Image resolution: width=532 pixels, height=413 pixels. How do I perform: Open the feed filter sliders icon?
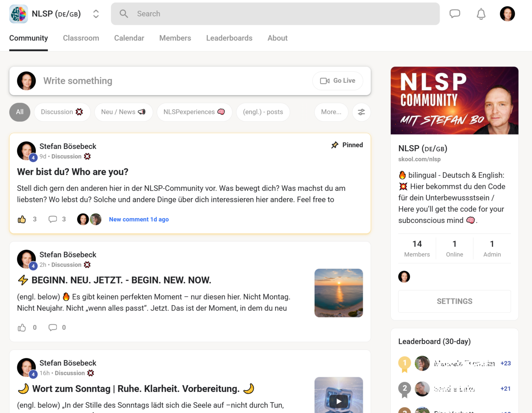(361, 112)
